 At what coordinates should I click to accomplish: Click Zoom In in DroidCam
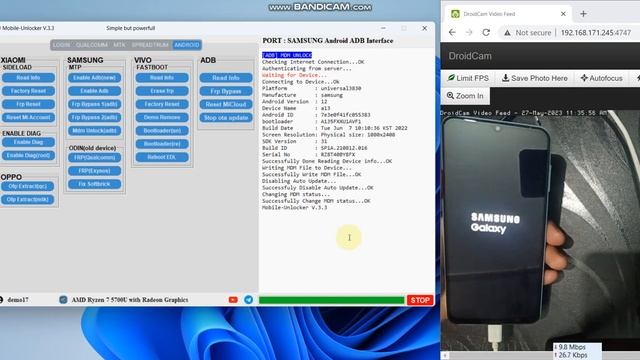pos(465,96)
